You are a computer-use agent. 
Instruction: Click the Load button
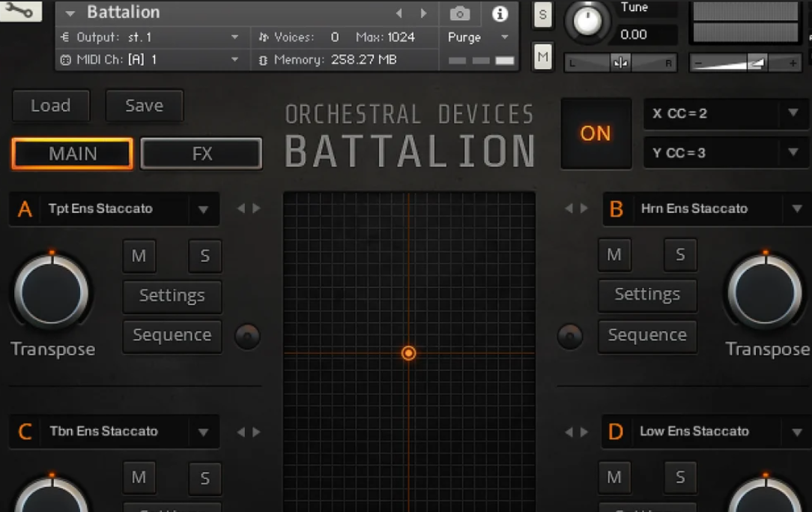51,106
